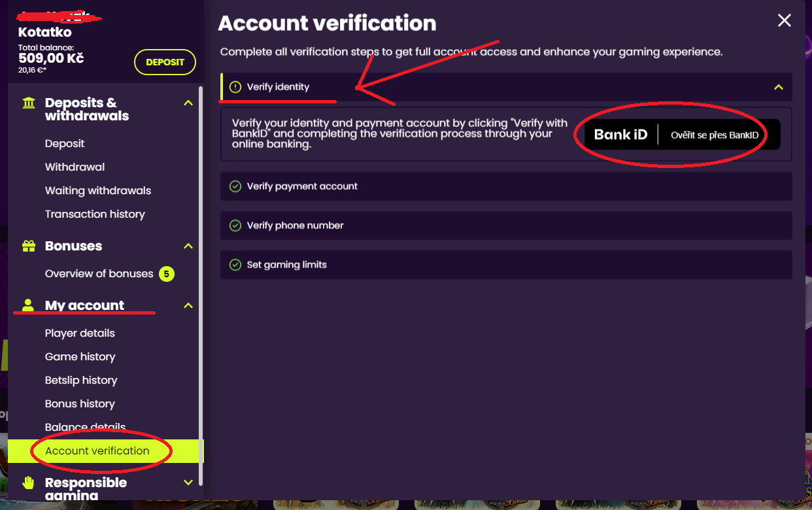Collapse the Verify identity panel chevron

click(x=778, y=87)
